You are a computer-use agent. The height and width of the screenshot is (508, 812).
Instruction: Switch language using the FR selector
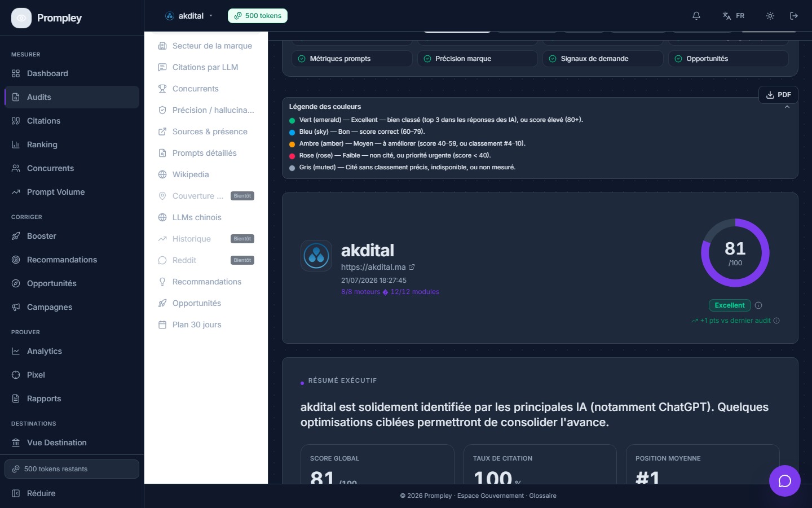point(734,16)
